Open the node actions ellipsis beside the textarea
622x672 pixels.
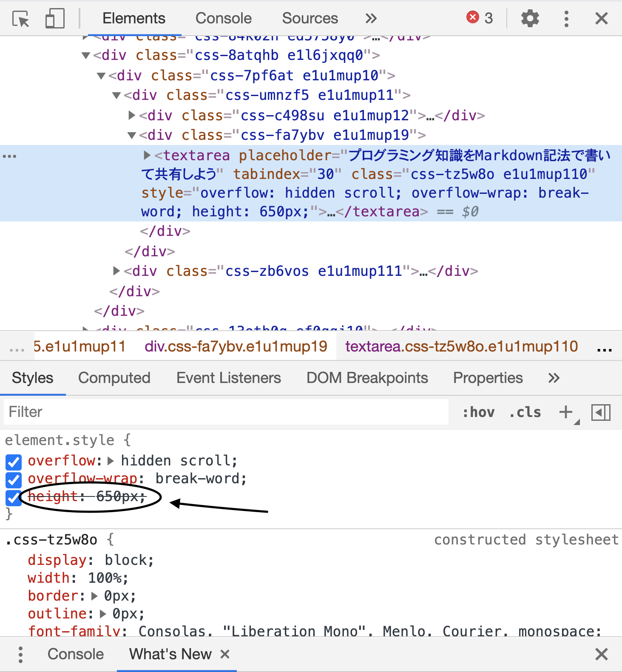point(9,156)
